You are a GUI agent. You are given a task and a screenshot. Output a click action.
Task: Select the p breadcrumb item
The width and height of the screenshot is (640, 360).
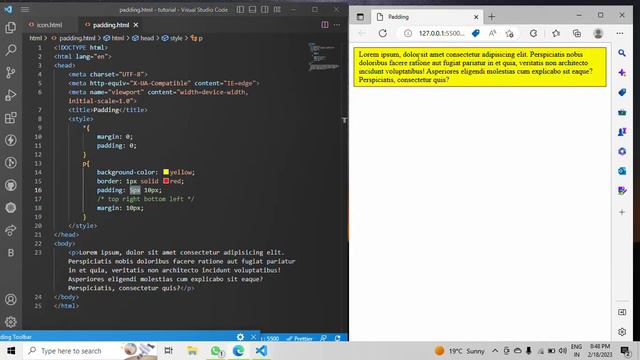(200, 38)
